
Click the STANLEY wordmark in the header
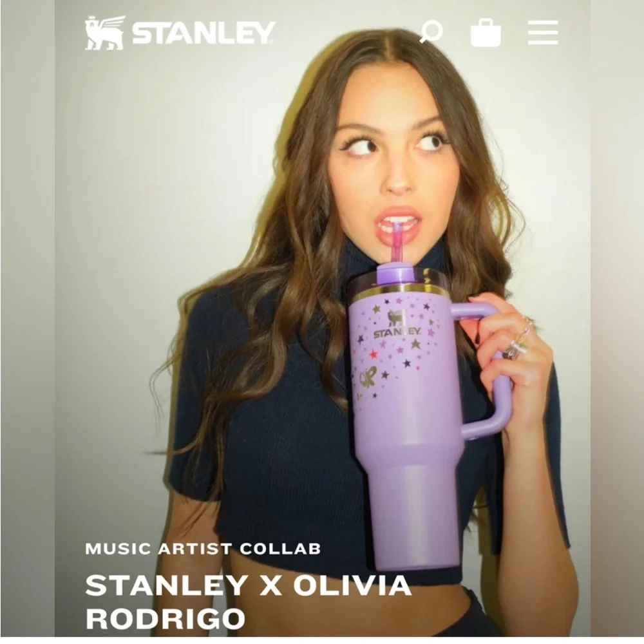(x=204, y=32)
